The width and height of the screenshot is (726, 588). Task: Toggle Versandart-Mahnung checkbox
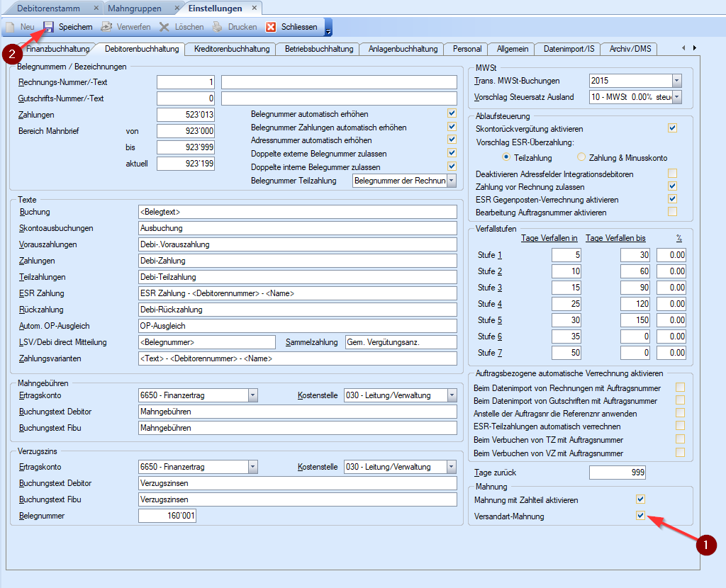click(x=641, y=516)
